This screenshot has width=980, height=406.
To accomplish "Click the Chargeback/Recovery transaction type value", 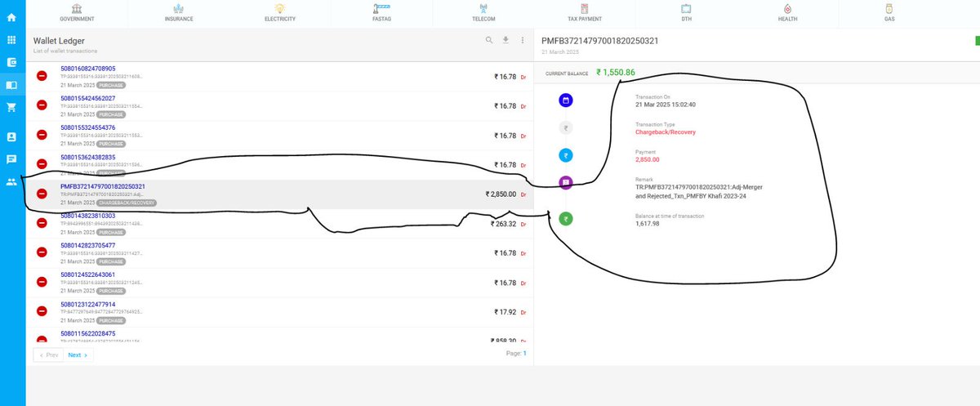I will coord(666,132).
